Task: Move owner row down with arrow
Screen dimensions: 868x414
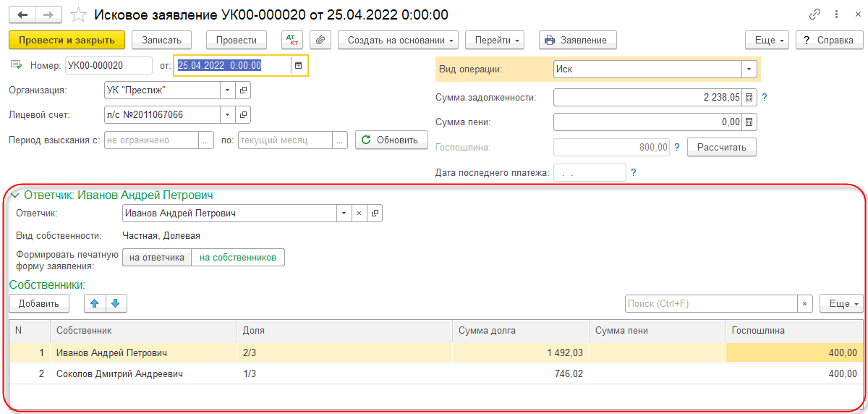Action: [116, 303]
